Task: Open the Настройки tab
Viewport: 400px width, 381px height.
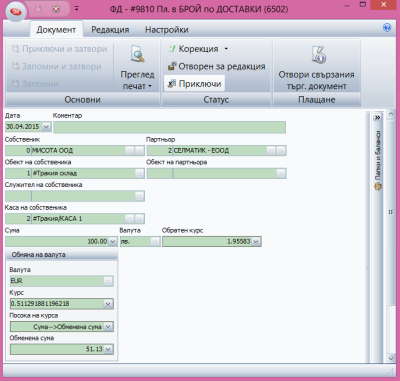Action: click(x=167, y=30)
